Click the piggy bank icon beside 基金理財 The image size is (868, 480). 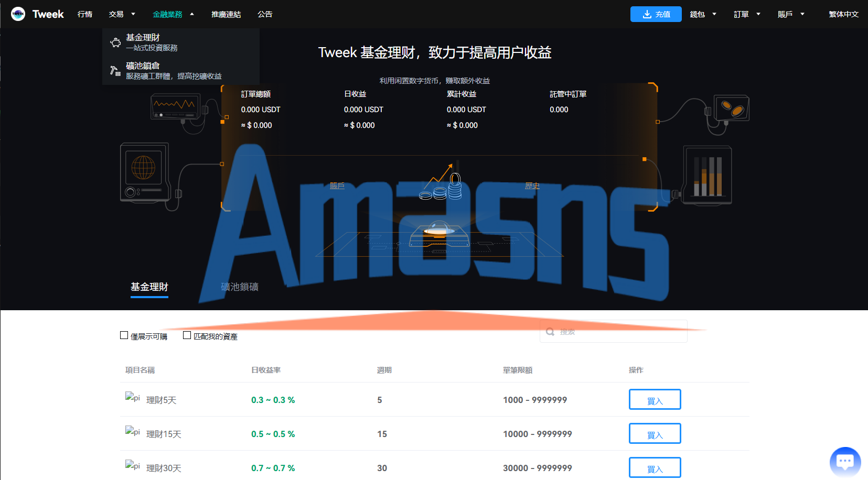pyautogui.click(x=115, y=42)
